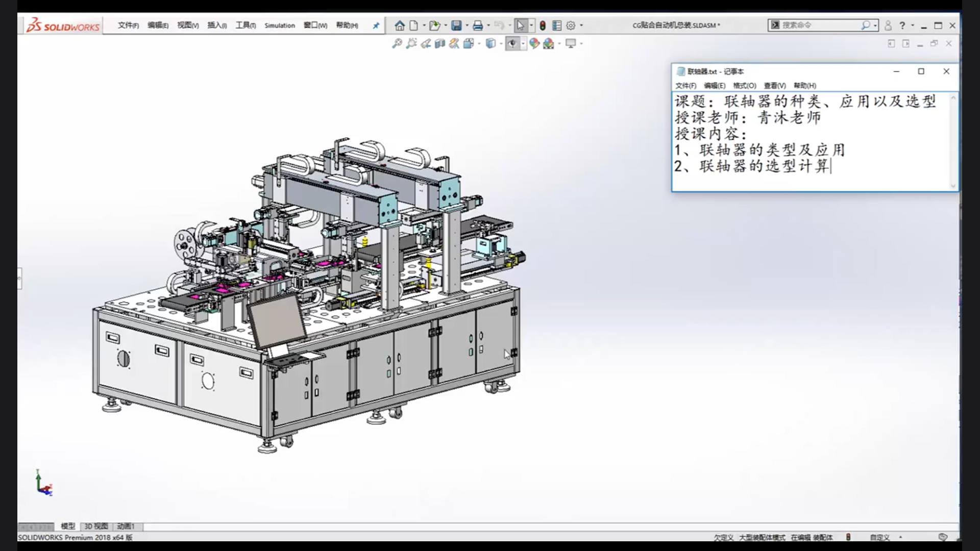Open the Home welcome dialog
980x551 pixels.
pos(400,25)
